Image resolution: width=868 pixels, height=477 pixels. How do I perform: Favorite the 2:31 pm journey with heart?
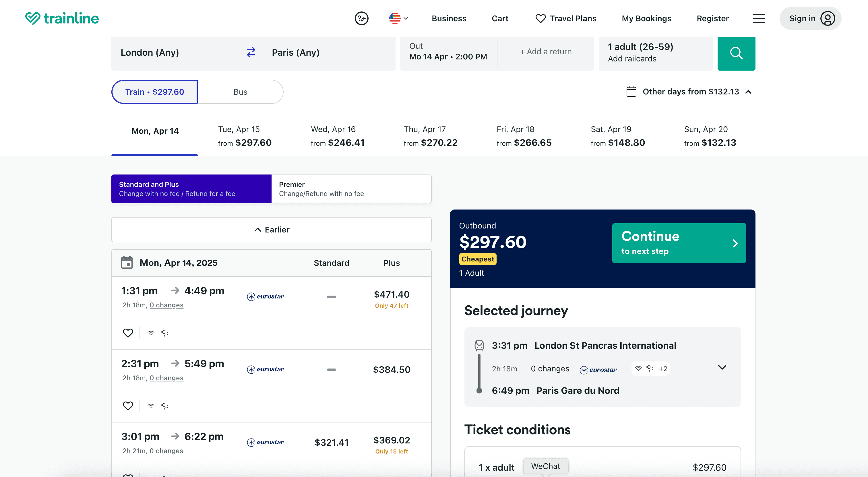(128, 406)
